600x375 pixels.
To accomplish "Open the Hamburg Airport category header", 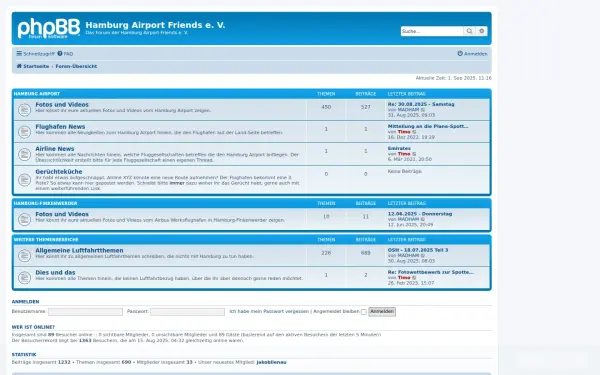I will 37,94.
